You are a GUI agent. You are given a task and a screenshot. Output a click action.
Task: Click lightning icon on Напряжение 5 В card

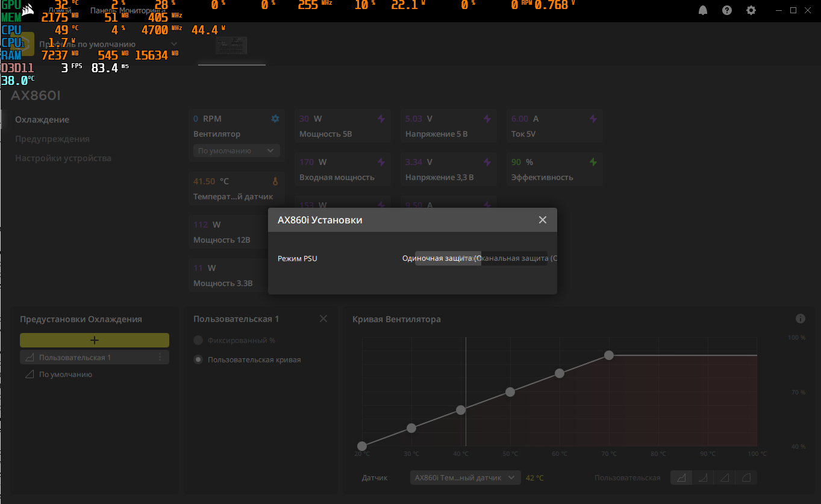(487, 119)
